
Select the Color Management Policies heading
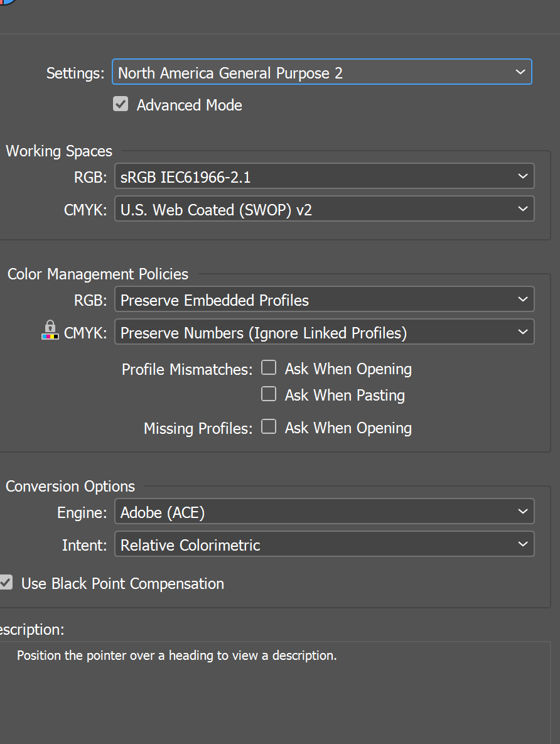(x=97, y=274)
